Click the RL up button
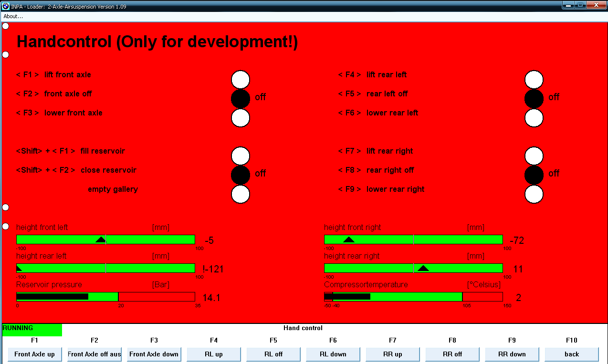 click(x=214, y=354)
